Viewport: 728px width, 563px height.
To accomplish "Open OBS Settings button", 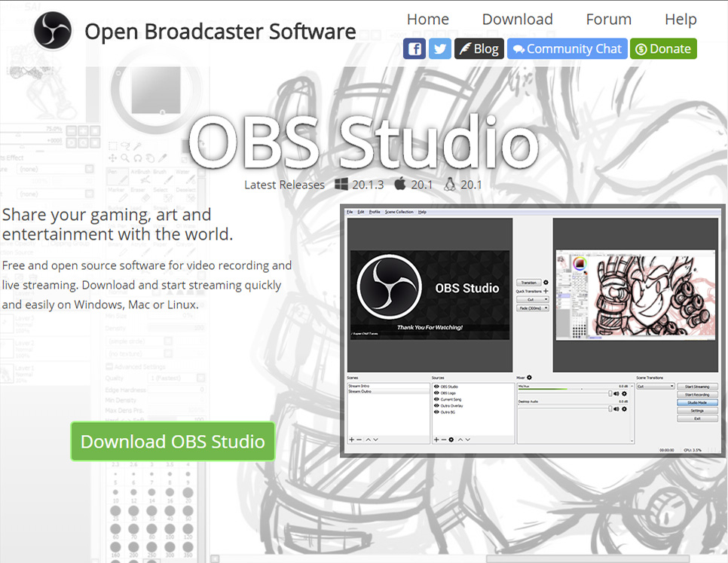I will (x=697, y=411).
